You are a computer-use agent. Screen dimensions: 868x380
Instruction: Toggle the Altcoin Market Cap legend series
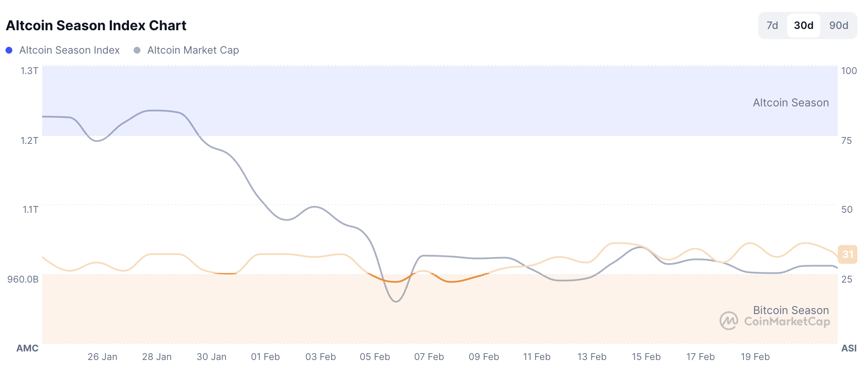tap(193, 50)
